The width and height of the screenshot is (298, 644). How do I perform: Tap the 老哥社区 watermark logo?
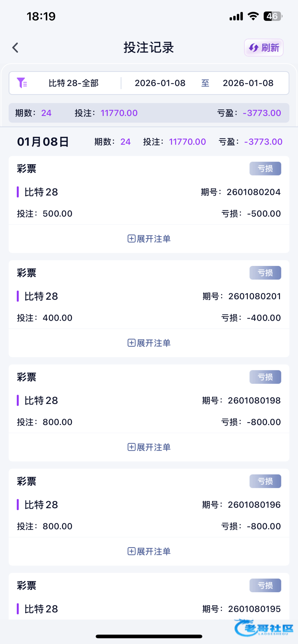[263, 628]
